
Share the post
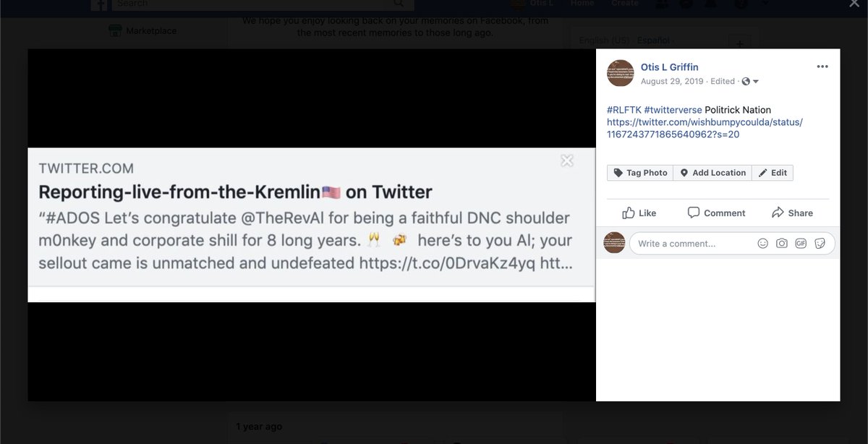[x=792, y=213]
